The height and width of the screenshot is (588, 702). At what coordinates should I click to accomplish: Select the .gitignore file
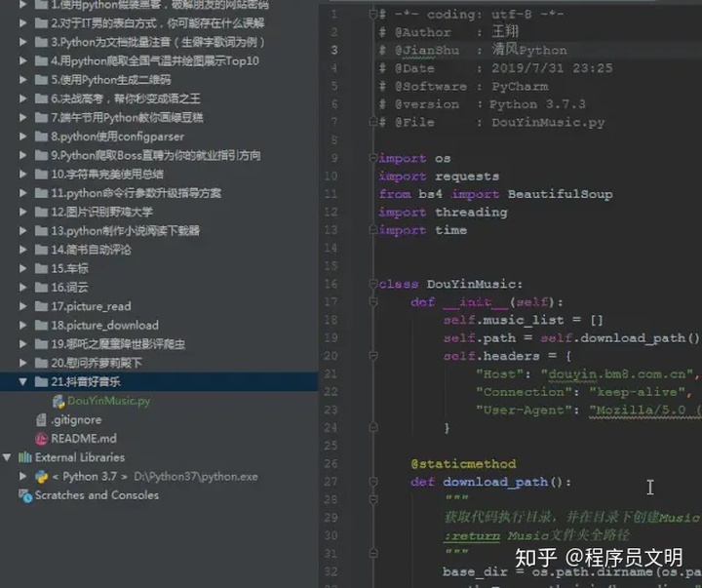pyautogui.click(x=76, y=420)
